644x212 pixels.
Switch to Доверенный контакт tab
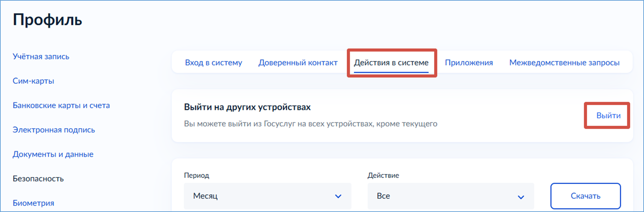298,63
